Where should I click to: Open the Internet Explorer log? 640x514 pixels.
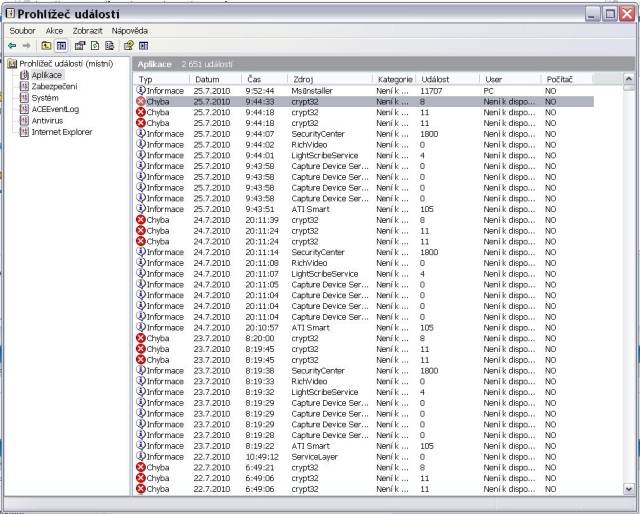pos(62,132)
